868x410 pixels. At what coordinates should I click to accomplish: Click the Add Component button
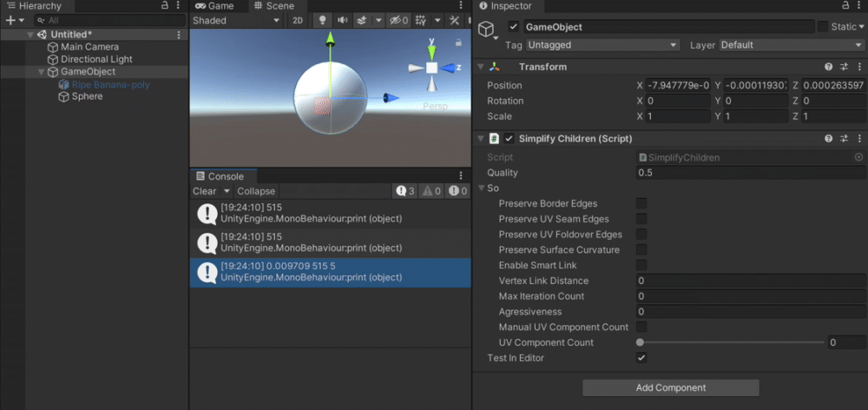click(x=670, y=387)
